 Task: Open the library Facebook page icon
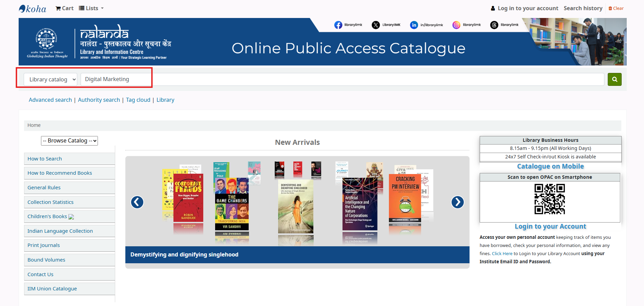(x=338, y=25)
